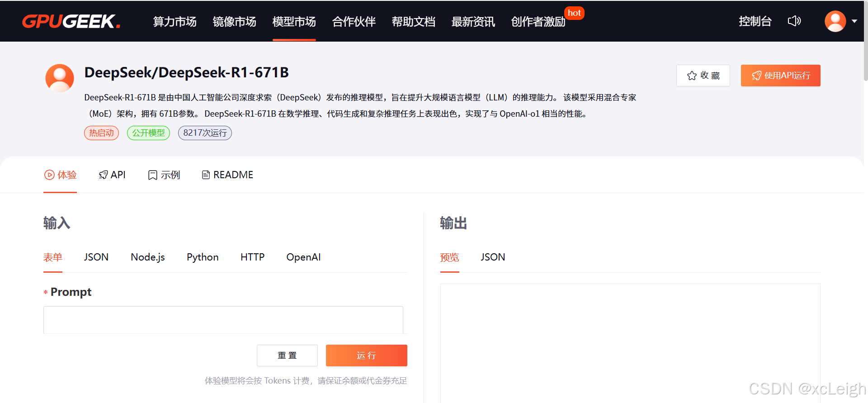Screen dimensions: 868x403
Task: Focus the Prompt input field
Action: [223, 320]
